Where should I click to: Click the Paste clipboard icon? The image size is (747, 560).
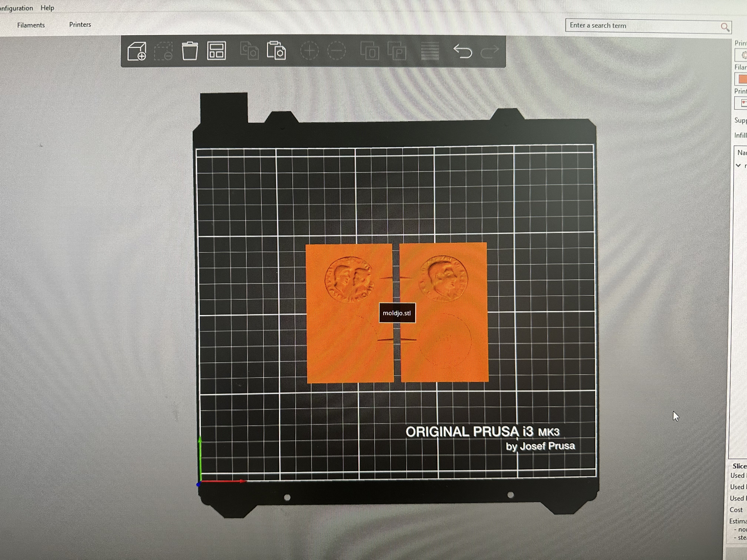point(276,51)
